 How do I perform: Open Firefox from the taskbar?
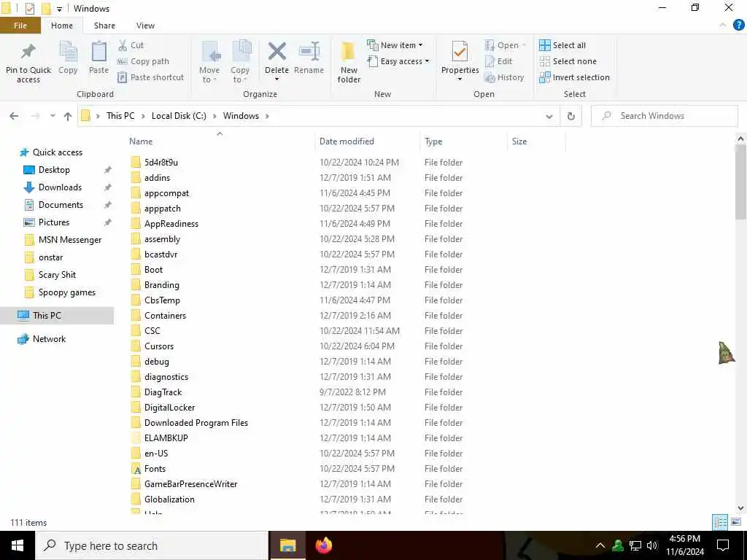click(x=323, y=545)
